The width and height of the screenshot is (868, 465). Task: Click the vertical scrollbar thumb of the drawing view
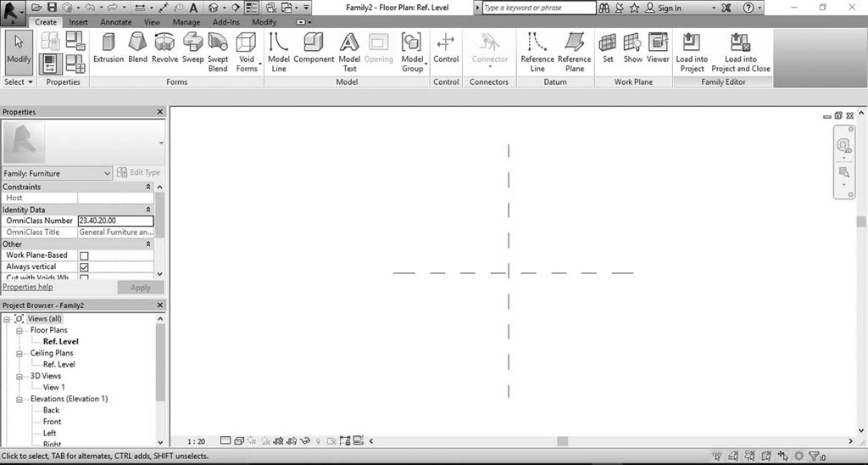pyautogui.click(x=861, y=221)
